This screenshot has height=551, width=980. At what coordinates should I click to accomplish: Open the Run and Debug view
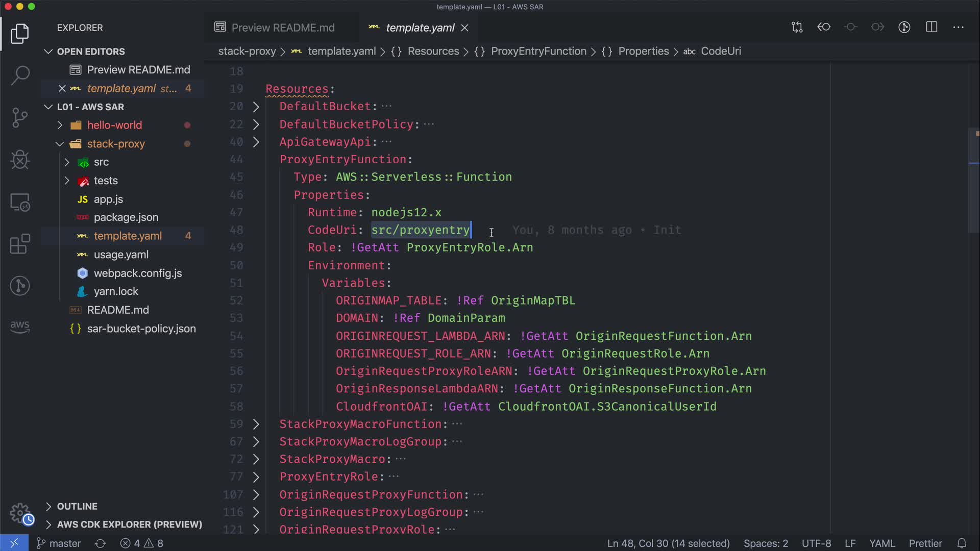(x=20, y=160)
